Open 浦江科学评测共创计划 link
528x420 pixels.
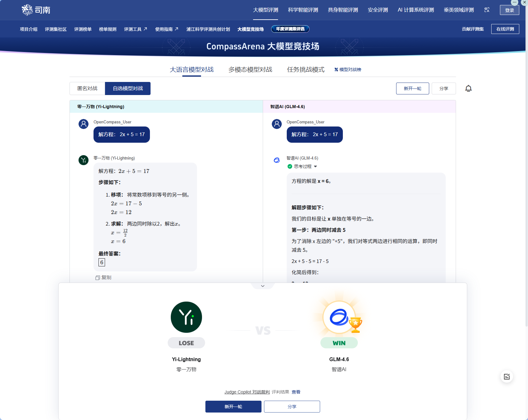click(x=208, y=29)
